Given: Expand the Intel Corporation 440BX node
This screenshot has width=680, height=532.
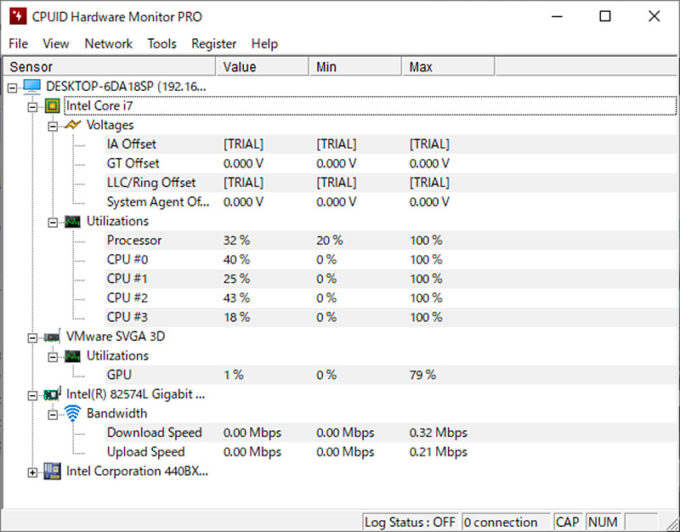Looking at the screenshot, I should click(x=33, y=471).
